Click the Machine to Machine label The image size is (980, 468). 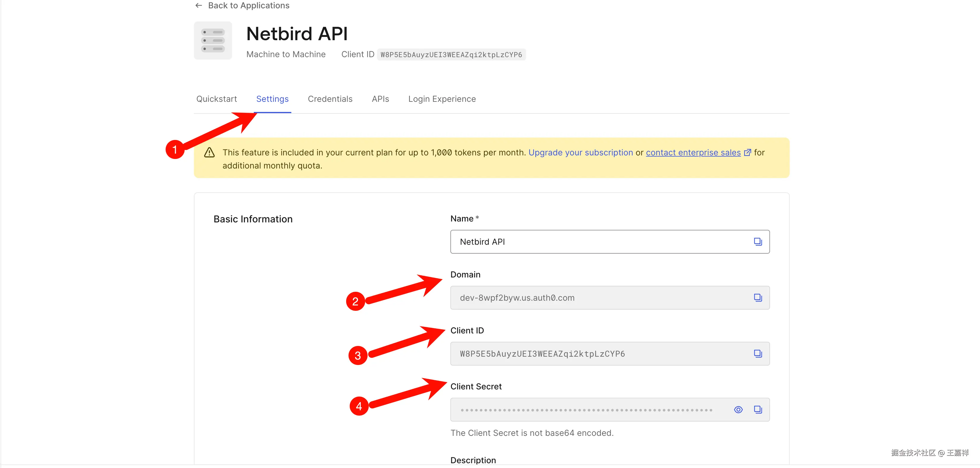click(x=286, y=54)
